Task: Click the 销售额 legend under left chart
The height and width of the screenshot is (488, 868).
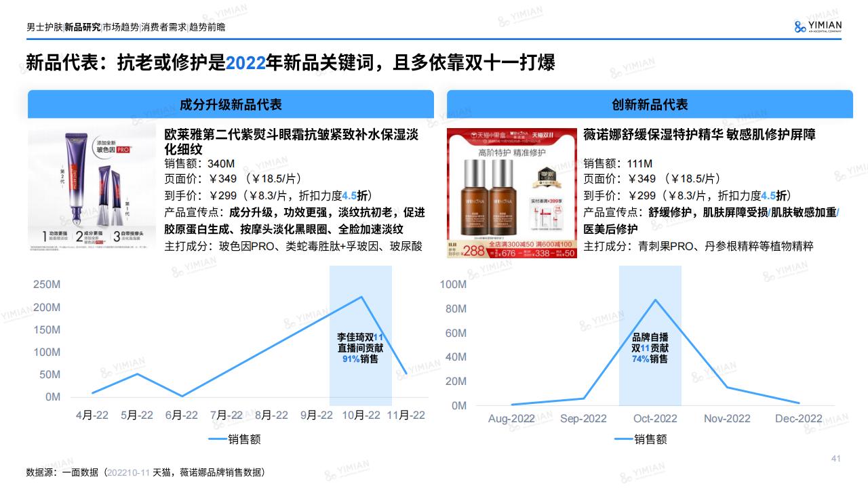Action: pyautogui.click(x=234, y=439)
